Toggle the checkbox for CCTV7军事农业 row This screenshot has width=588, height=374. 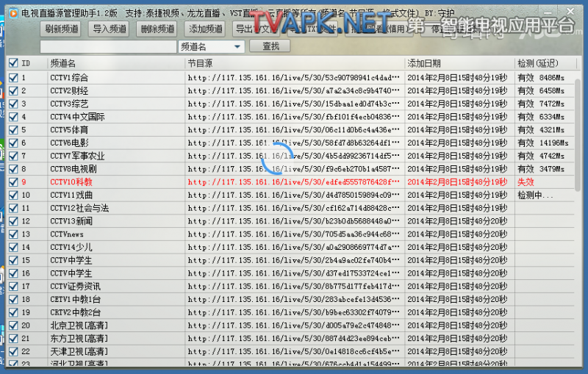pos(13,156)
